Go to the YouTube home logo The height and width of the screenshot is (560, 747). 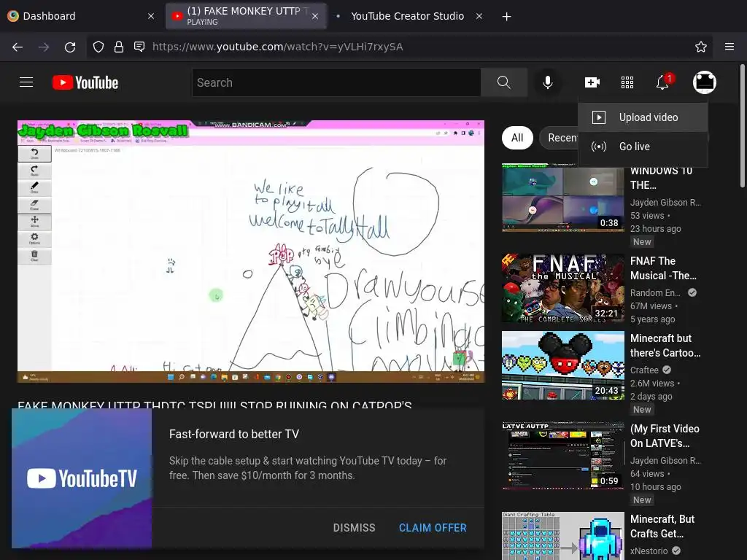pos(85,82)
